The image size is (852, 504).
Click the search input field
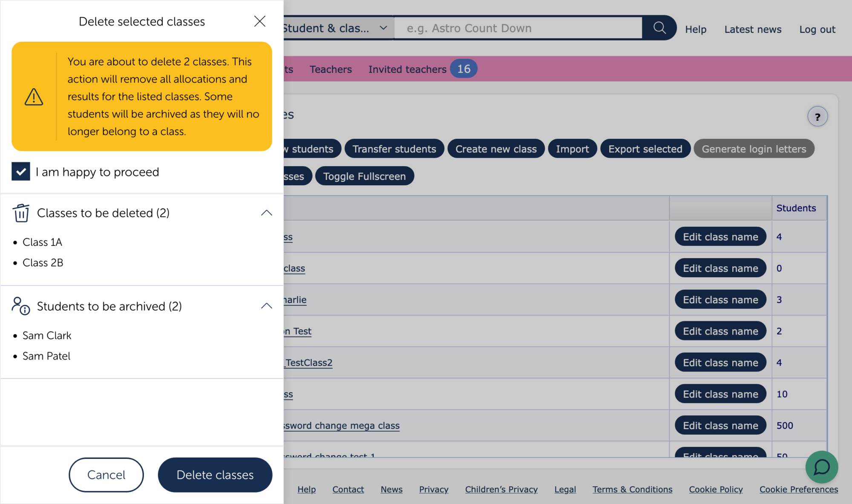pyautogui.click(x=518, y=28)
